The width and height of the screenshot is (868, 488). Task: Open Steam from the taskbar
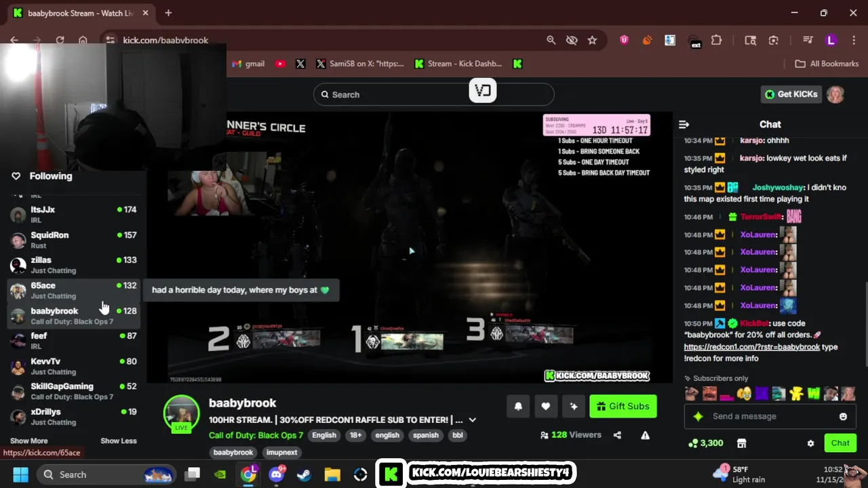[x=303, y=474]
